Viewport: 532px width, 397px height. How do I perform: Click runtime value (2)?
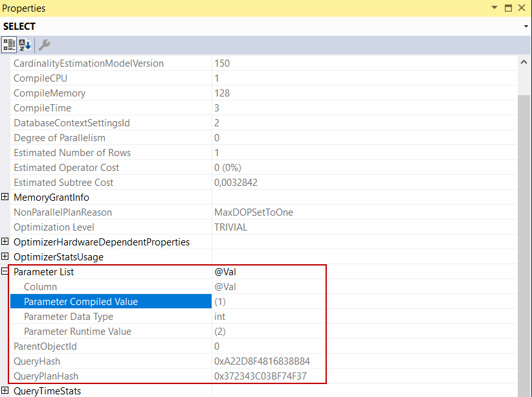tap(220, 332)
